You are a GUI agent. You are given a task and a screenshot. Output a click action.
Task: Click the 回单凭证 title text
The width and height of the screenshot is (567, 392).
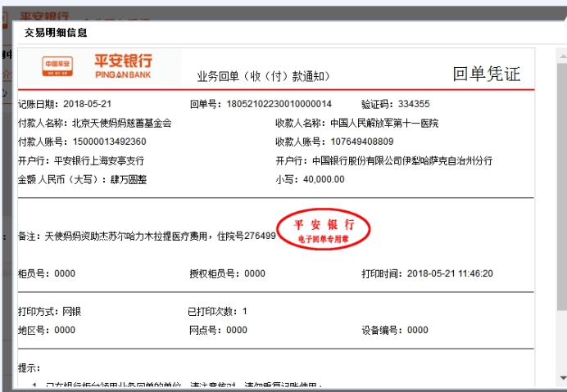pos(487,74)
